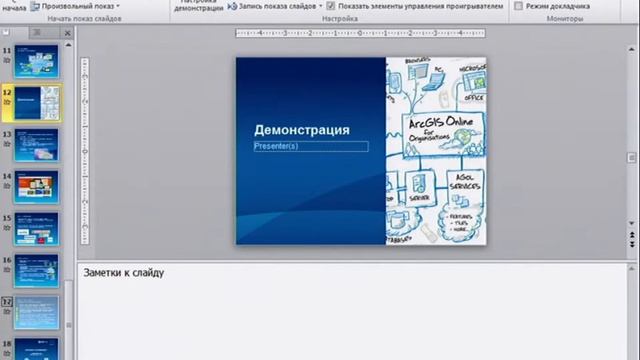Click animation star icon under slide 12
The height and width of the screenshot is (360, 640).
click(7, 102)
